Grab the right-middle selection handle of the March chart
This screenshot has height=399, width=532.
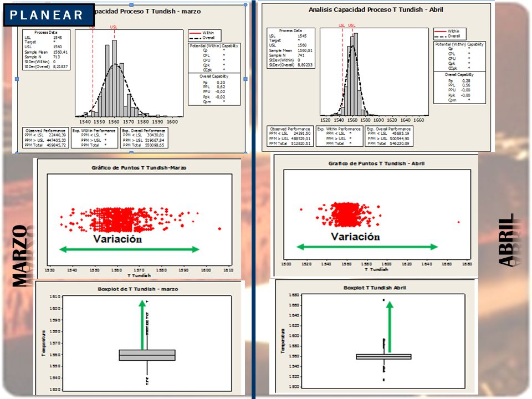(245, 79)
